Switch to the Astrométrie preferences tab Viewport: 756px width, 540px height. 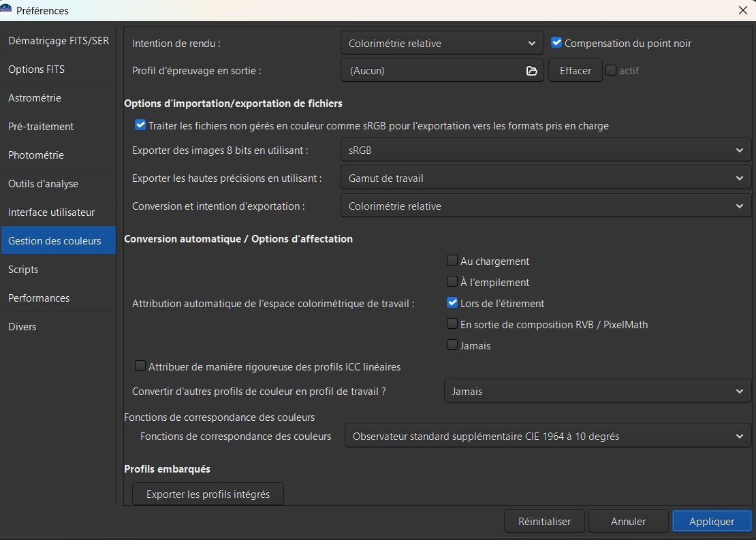point(35,98)
